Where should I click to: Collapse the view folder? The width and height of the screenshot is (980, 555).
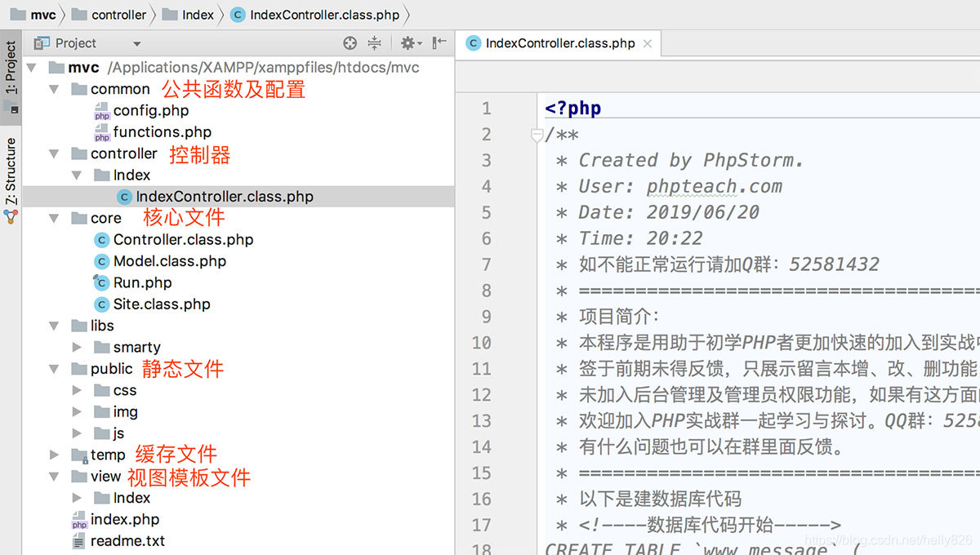(x=54, y=476)
